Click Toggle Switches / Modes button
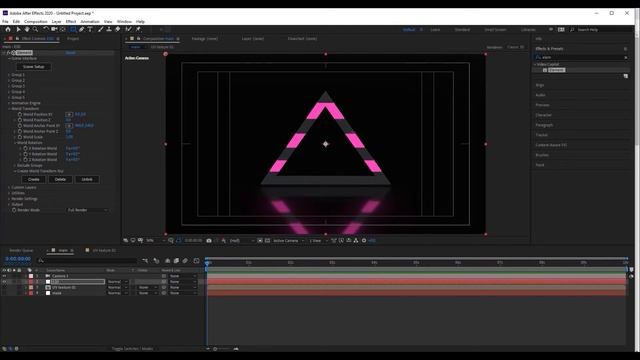 click(x=132, y=349)
